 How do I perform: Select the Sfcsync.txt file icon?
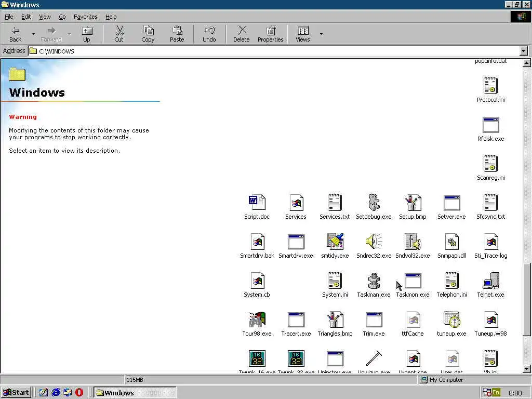click(490, 203)
